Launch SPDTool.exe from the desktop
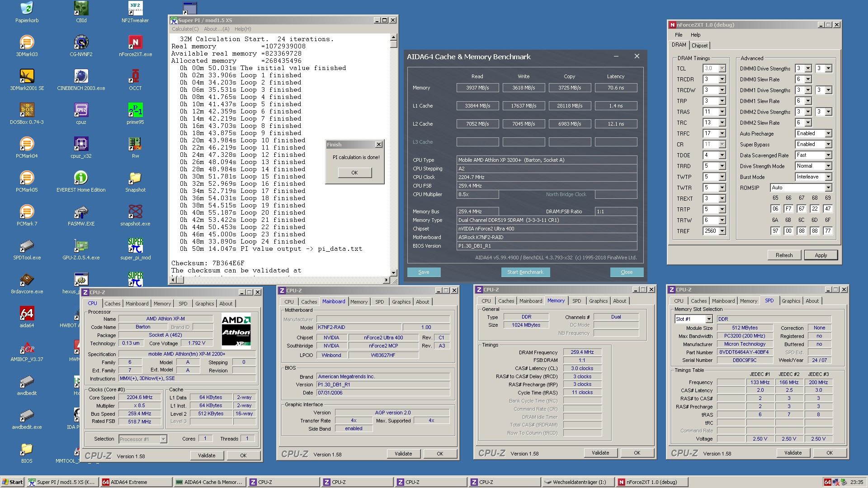This screenshot has width=868, height=488. click(x=27, y=249)
